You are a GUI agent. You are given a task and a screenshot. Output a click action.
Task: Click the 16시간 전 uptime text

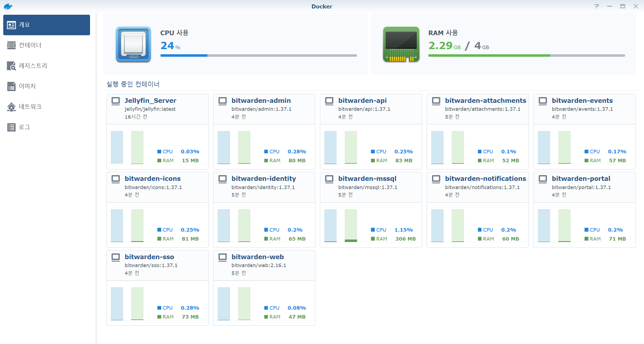pyautogui.click(x=136, y=117)
